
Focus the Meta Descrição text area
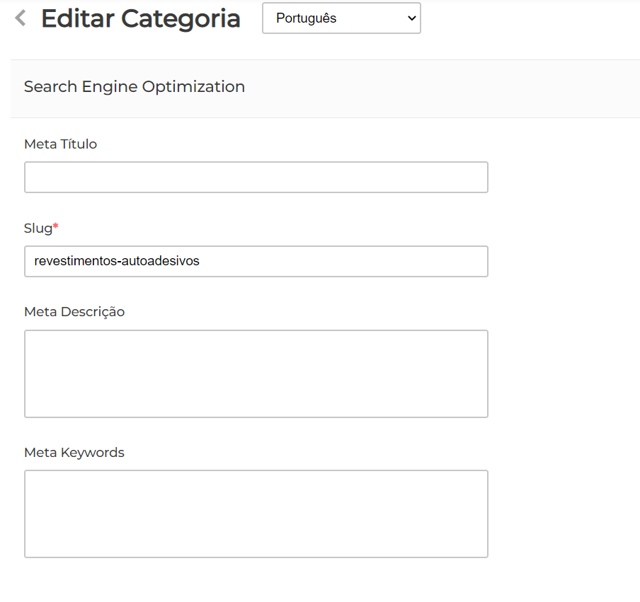256,373
